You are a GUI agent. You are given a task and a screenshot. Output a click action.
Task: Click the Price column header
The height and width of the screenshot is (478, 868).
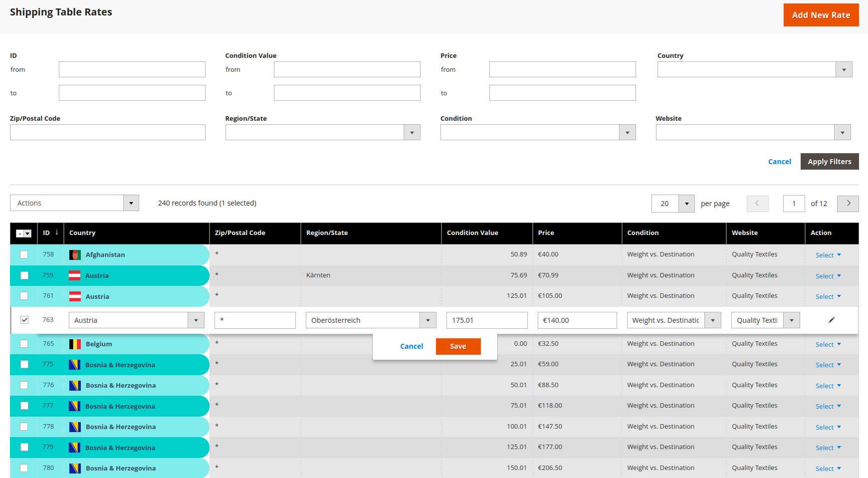(x=546, y=233)
